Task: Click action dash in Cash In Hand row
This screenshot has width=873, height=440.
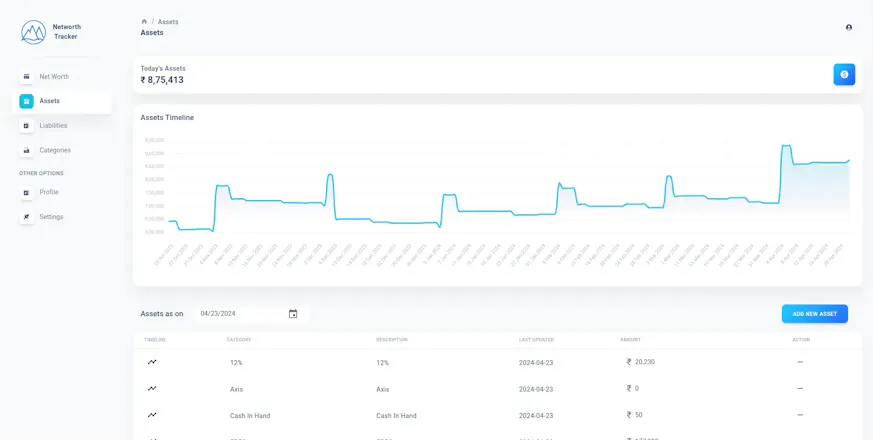Action: point(800,415)
